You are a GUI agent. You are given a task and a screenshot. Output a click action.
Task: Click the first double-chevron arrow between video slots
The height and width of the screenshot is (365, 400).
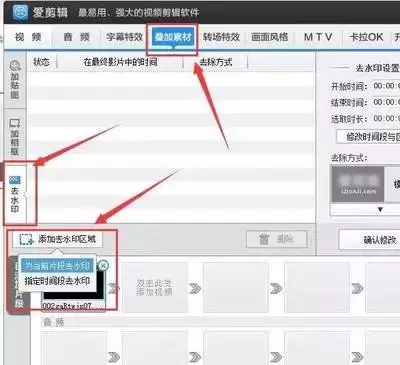[114, 288]
